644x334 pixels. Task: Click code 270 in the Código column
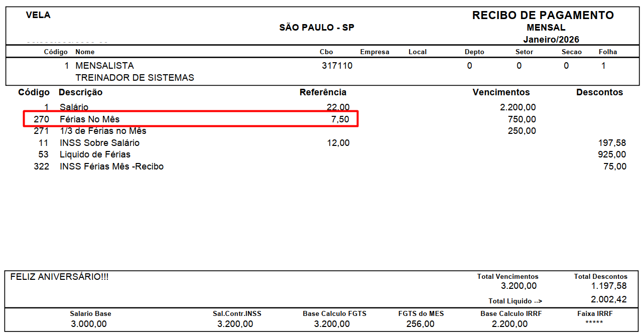[41, 119]
